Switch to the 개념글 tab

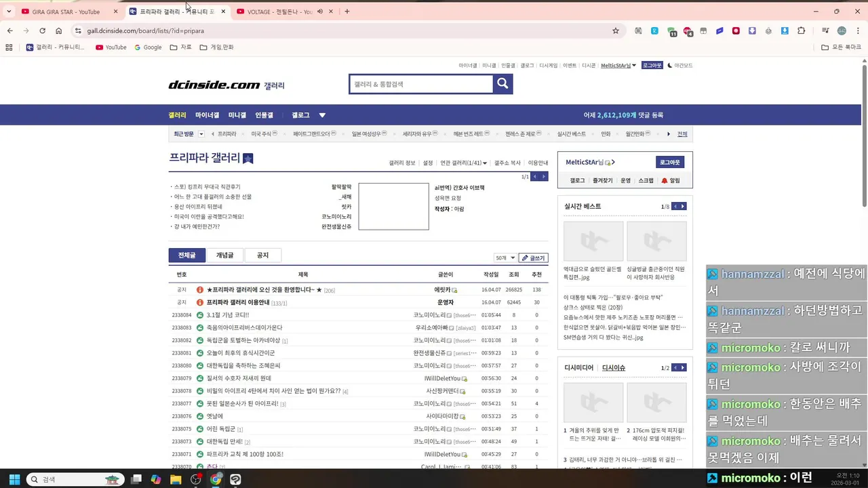(x=224, y=256)
